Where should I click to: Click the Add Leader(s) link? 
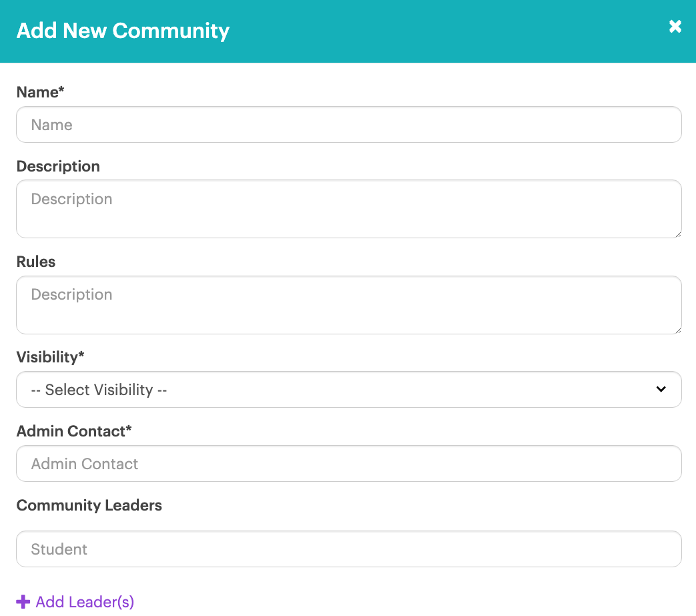click(85, 602)
